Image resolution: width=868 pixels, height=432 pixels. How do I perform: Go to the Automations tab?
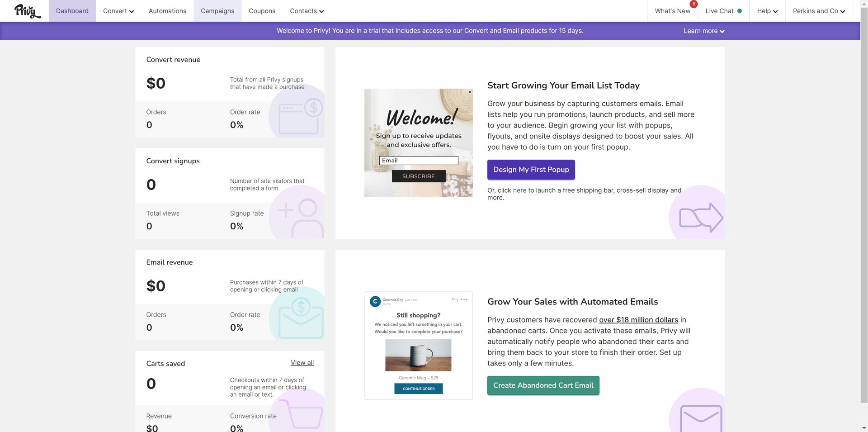(167, 11)
